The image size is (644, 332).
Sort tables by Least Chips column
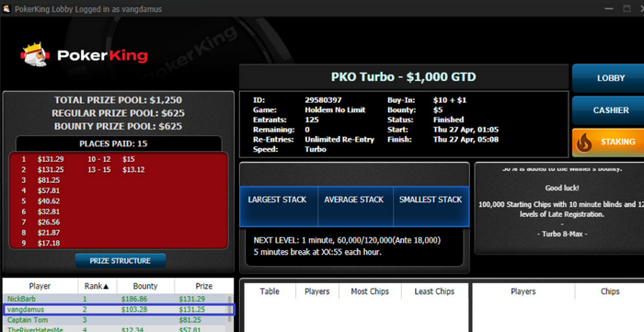[434, 292]
